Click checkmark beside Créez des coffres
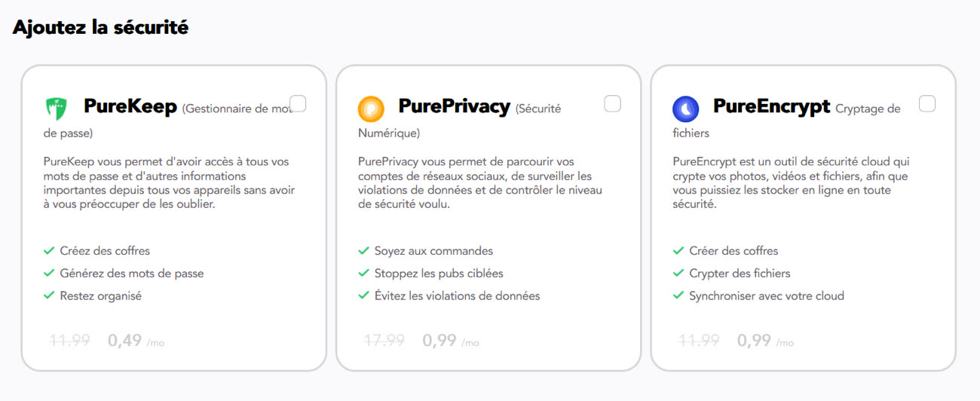Image resolution: width=980 pixels, height=401 pixels. tap(49, 250)
